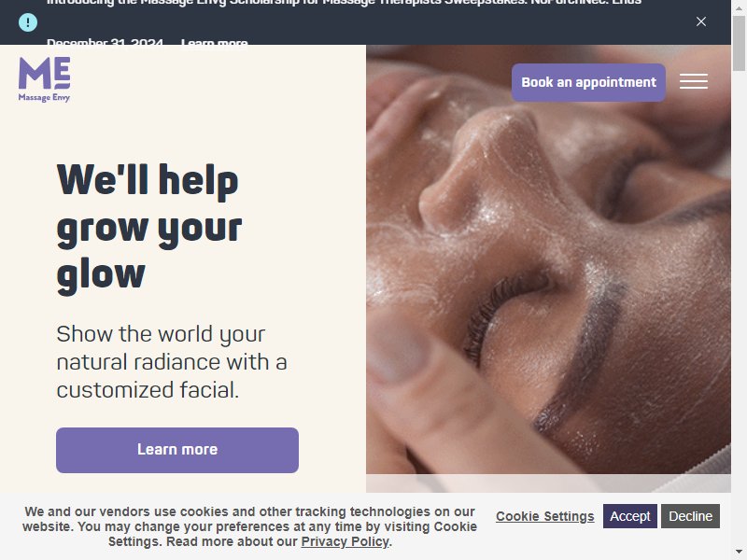This screenshot has width=747, height=560.
Task: Decline cookies
Action: point(690,516)
